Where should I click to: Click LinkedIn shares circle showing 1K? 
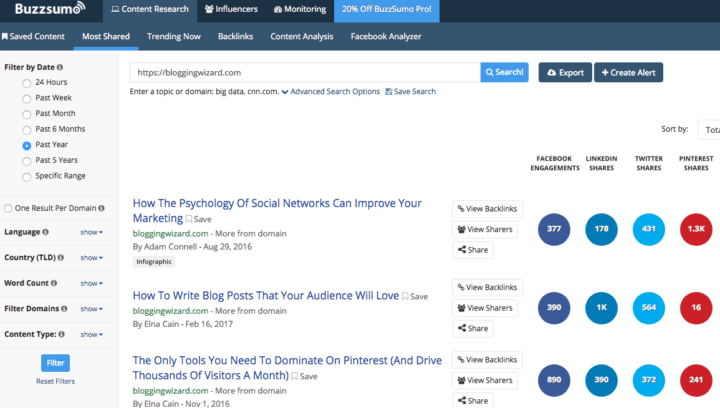click(601, 307)
